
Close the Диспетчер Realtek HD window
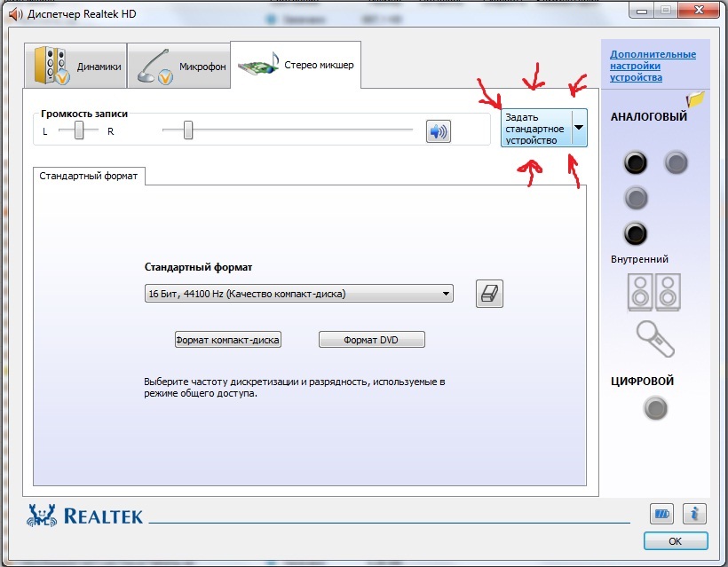click(700, 11)
